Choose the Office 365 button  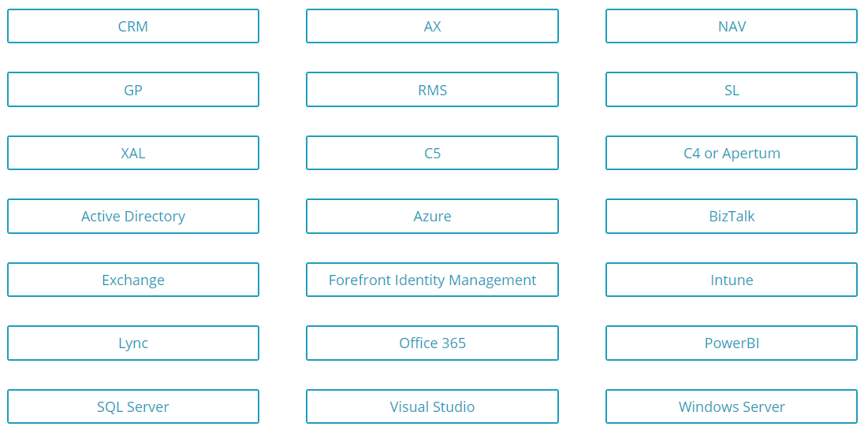pos(432,343)
